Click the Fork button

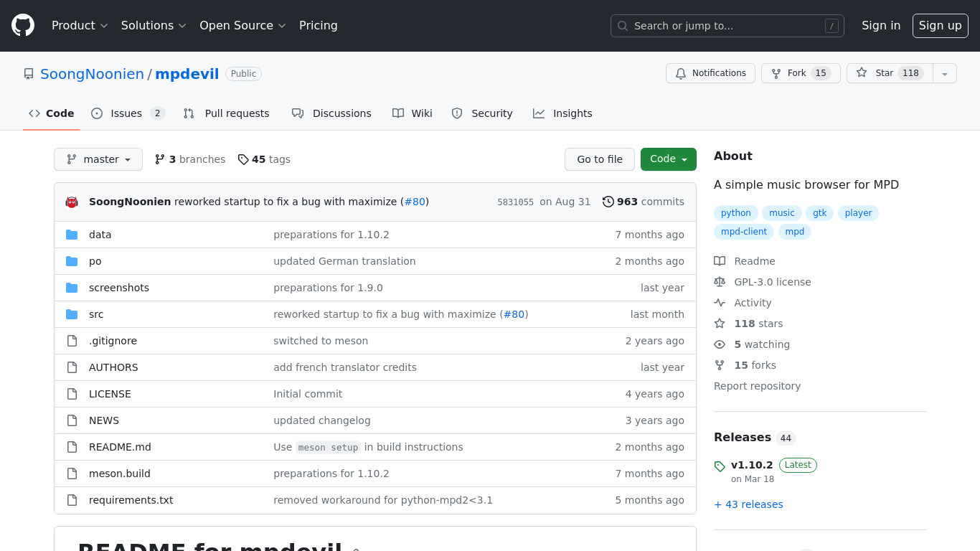click(801, 73)
